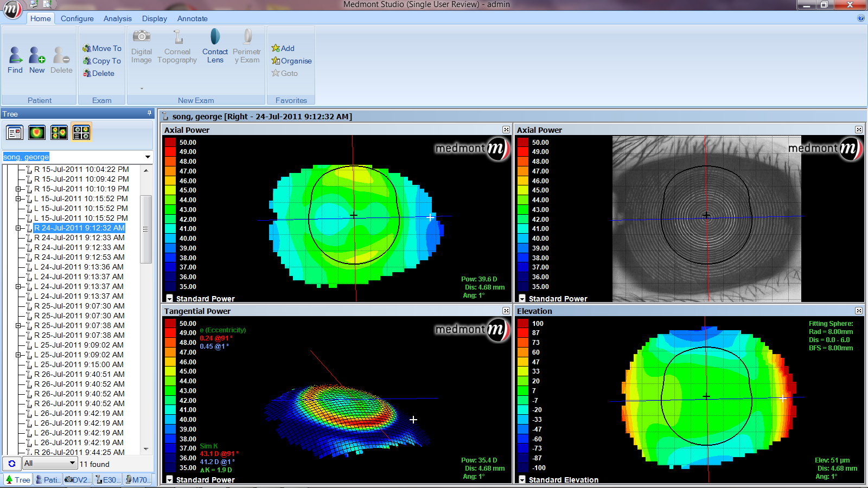
Task: Click the left Axial Power color map
Action: [356, 225]
